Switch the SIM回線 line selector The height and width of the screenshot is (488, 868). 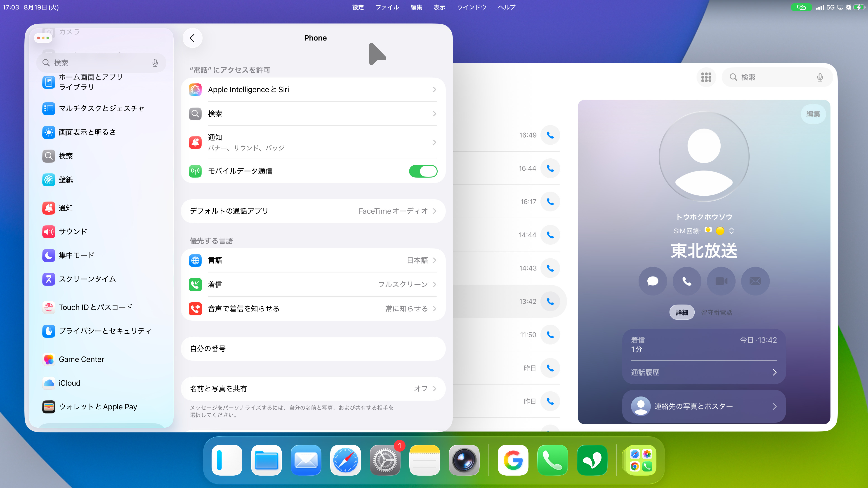tap(731, 231)
